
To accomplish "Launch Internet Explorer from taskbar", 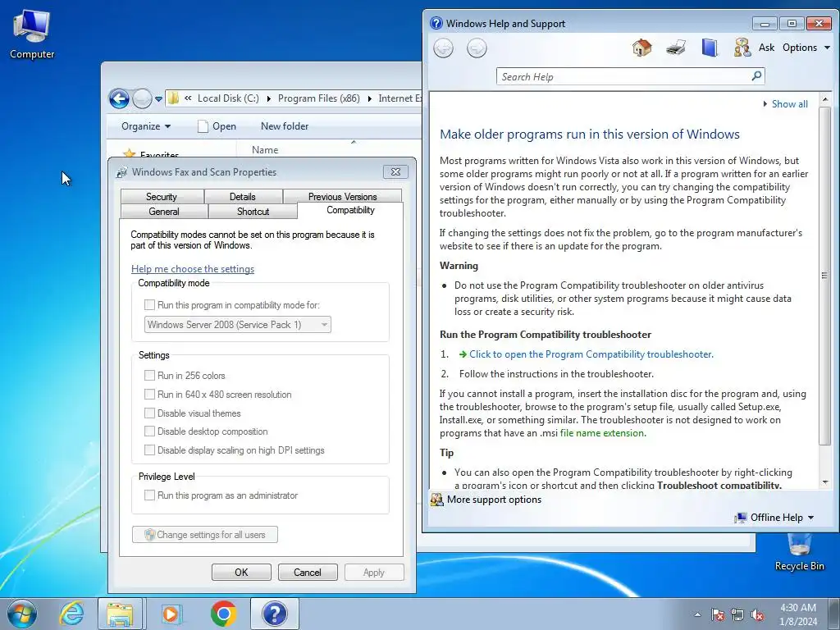I will pos(72,614).
